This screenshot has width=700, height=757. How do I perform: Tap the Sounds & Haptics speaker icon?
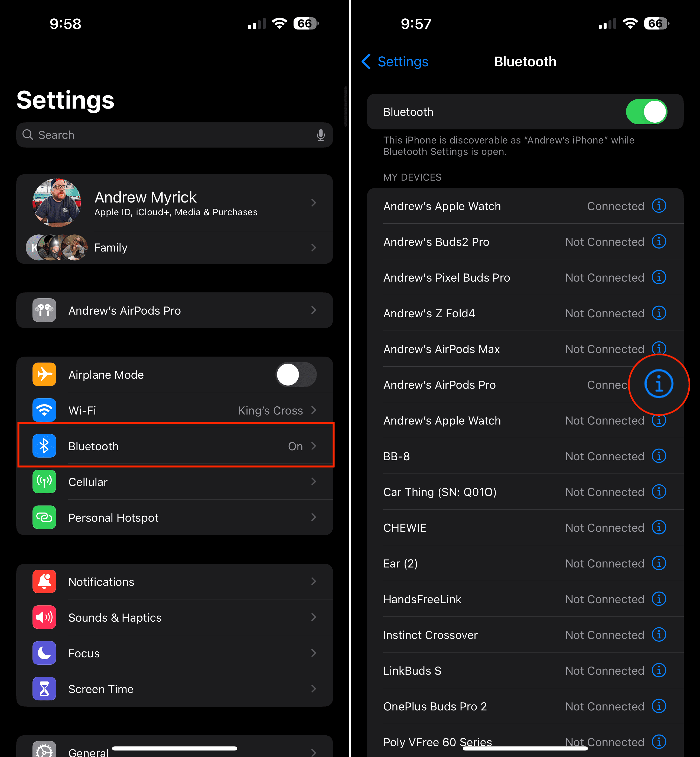(44, 617)
